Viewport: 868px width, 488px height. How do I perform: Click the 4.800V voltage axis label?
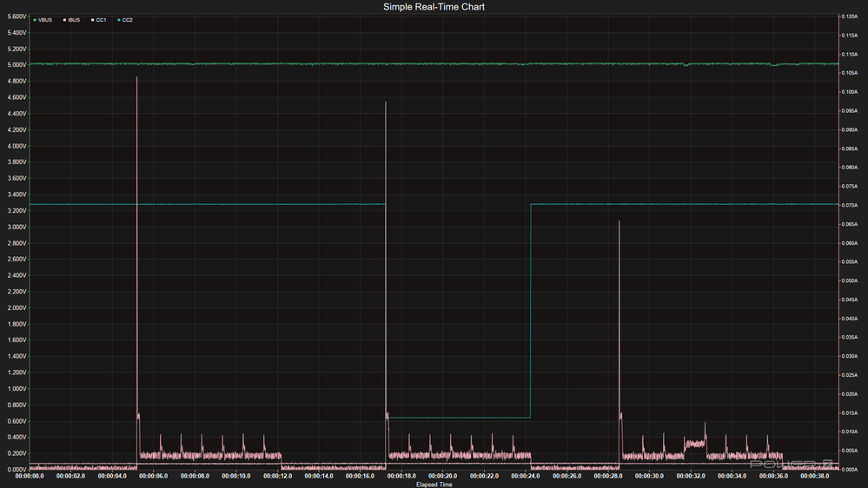[x=17, y=81]
